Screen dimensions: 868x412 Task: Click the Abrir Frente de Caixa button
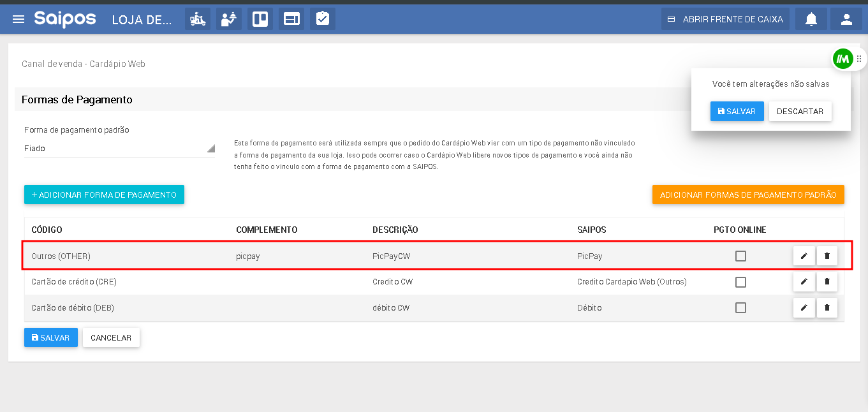tap(725, 19)
